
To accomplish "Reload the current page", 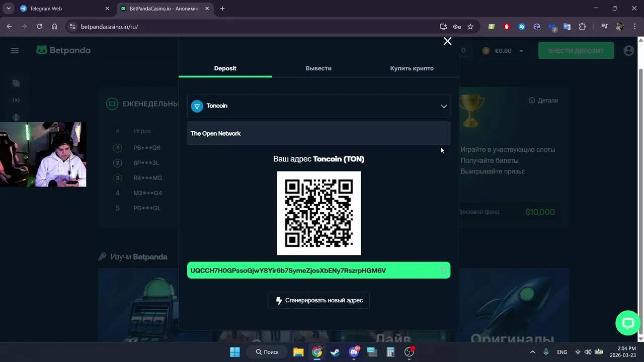I will pos(39,27).
